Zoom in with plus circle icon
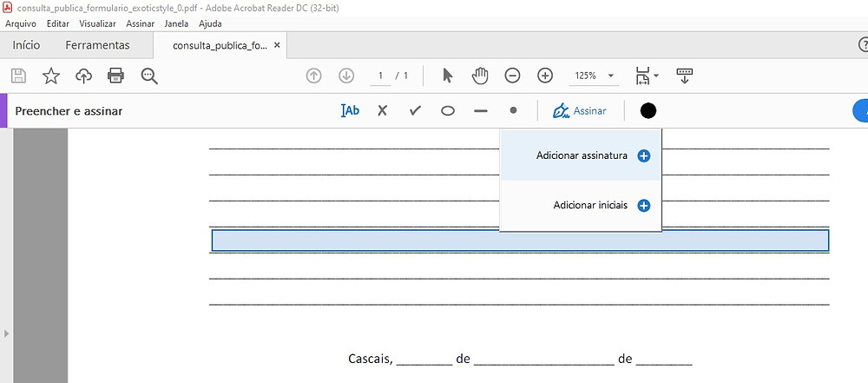 click(545, 76)
